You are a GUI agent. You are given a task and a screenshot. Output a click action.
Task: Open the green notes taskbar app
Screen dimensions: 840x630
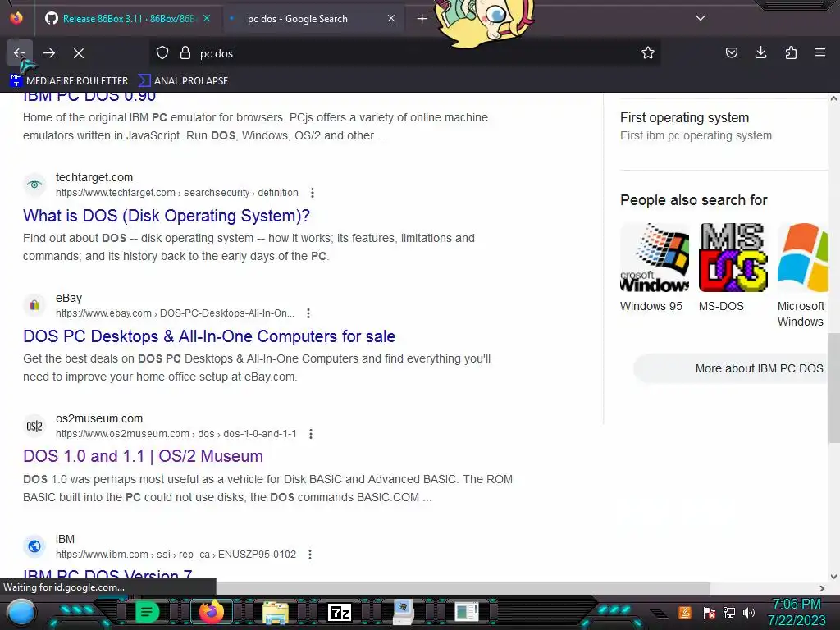click(x=146, y=611)
